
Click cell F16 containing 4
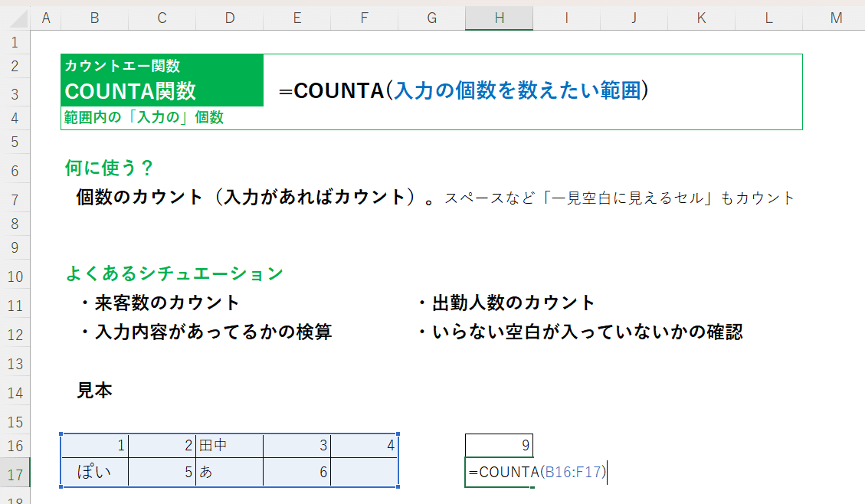tap(364, 446)
